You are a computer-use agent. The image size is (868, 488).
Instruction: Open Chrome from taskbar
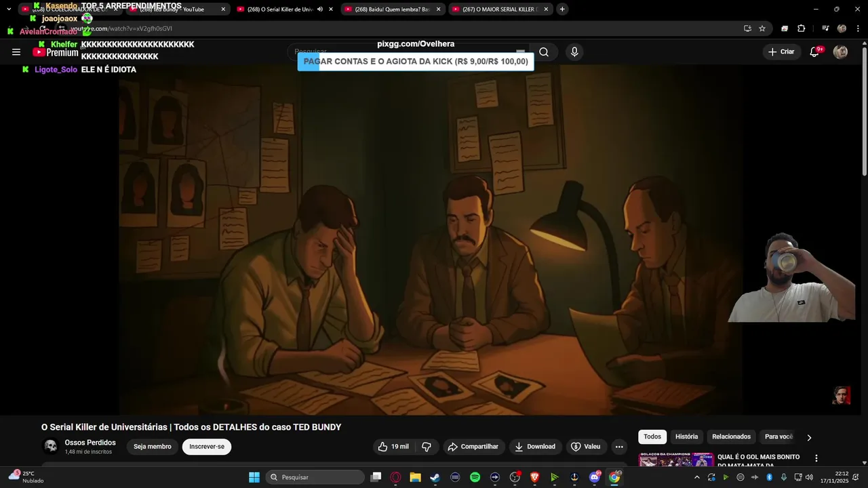pos(614,477)
